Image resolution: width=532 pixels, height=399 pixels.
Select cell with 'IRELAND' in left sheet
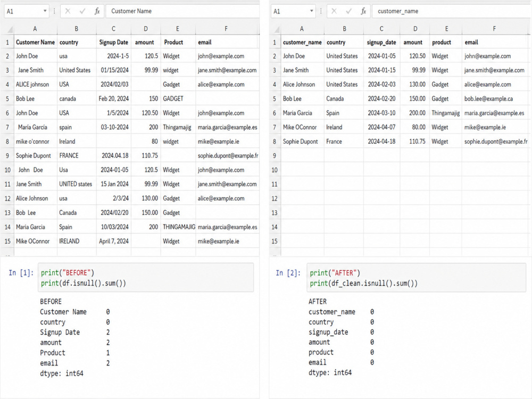pyautogui.click(x=77, y=241)
